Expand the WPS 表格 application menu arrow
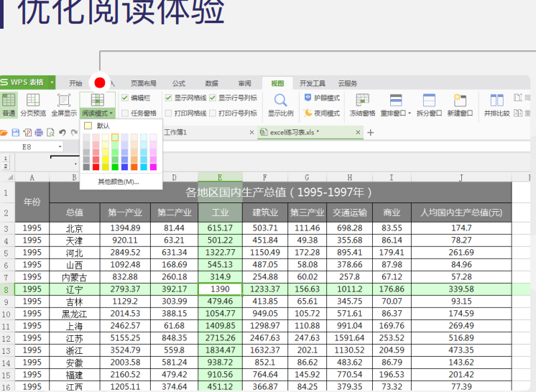Image resolution: width=536 pixels, height=392 pixels. [x=52, y=83]
